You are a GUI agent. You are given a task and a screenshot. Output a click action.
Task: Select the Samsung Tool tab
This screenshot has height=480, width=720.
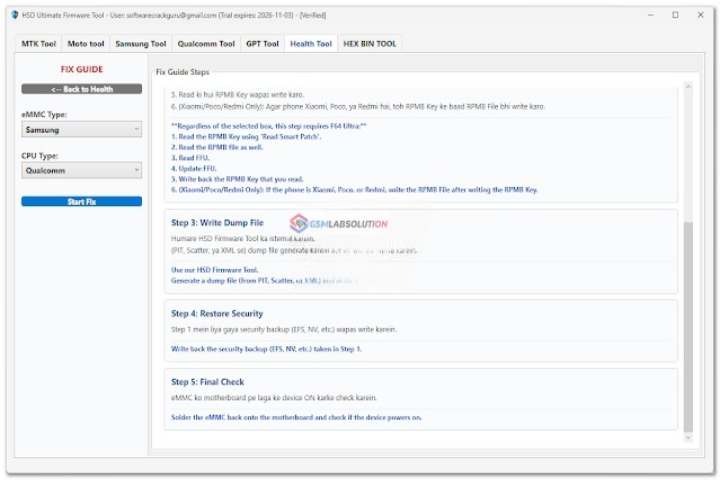tap(140, 44)
